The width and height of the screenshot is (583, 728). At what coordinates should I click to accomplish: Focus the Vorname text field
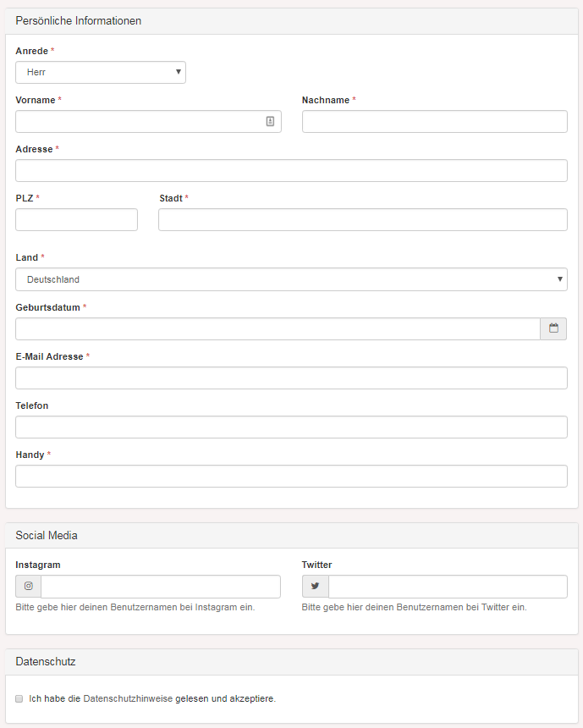tap(149, 122)
